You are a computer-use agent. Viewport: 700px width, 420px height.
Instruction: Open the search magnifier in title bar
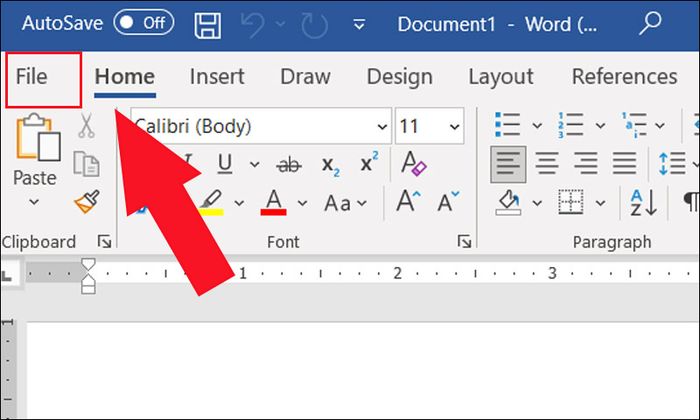(x=650, y=23)
